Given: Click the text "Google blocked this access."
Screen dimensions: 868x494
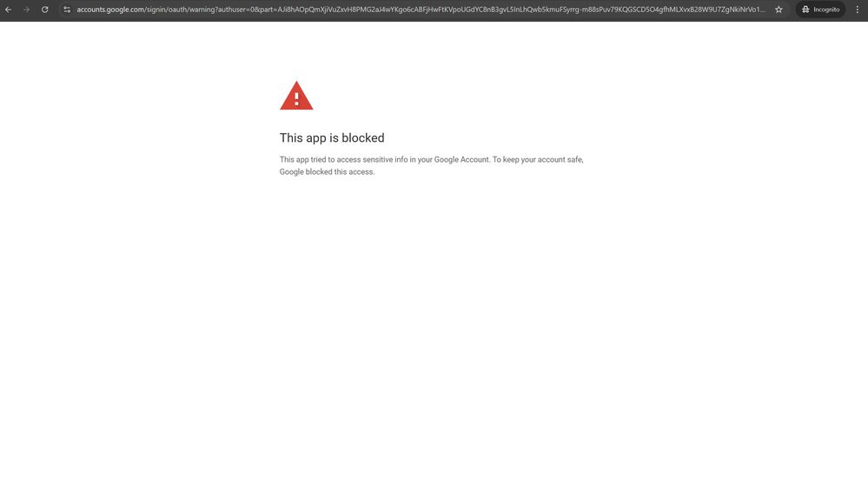Looking at the screenshot, I should [x=327, y=172].
